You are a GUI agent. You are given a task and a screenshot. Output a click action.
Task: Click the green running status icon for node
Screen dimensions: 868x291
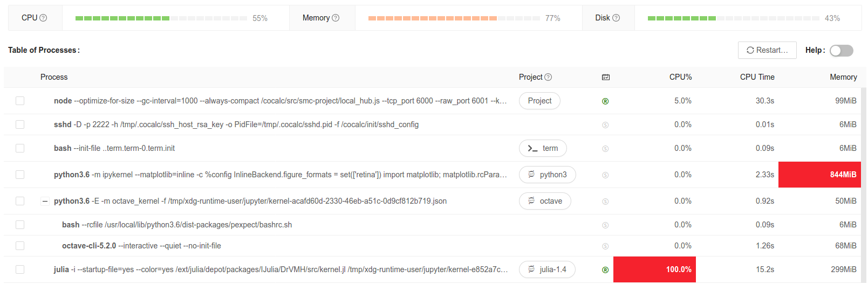point(605,101)
